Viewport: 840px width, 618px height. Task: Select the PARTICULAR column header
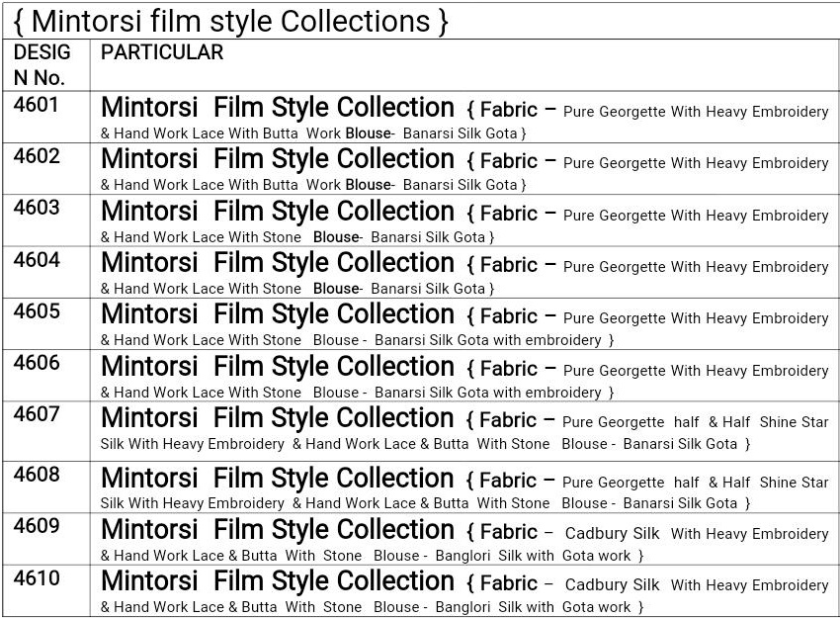(162, 52)
